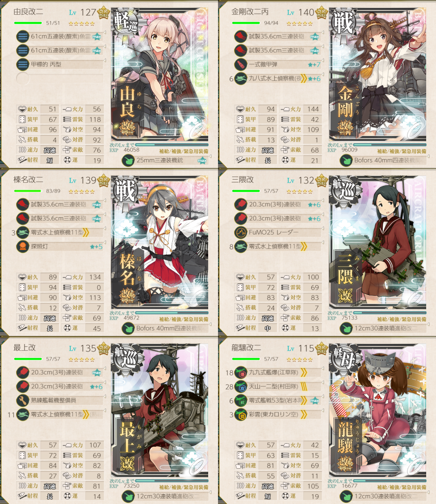
Task: Click Haruna's EXP progress bar
Action: [x=172, y=313]
